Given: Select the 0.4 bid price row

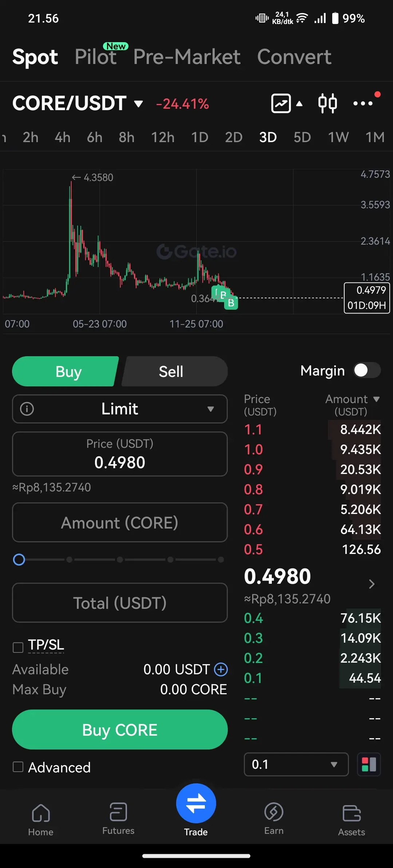Looking at the screenshot, I should 313,618.
